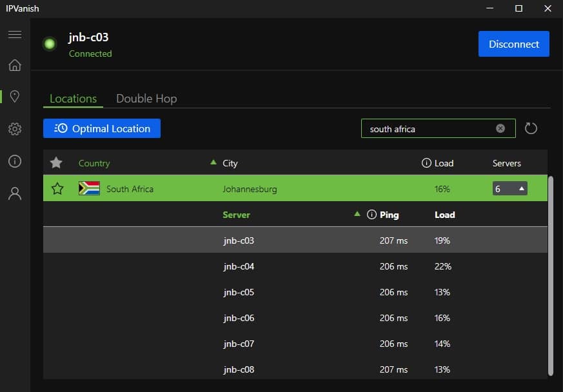563x392 pixels.
Task: Sort servers by the Ping header
Action: [390, 215]
